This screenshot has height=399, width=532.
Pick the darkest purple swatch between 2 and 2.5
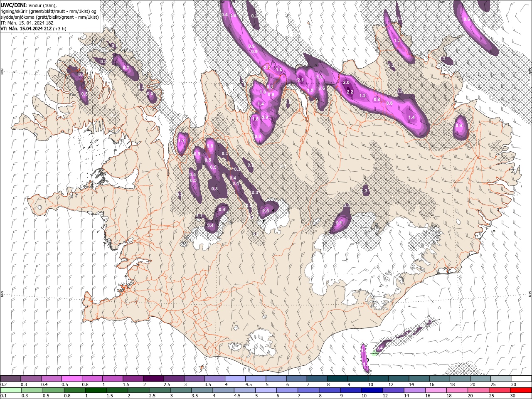coord(153,379)
